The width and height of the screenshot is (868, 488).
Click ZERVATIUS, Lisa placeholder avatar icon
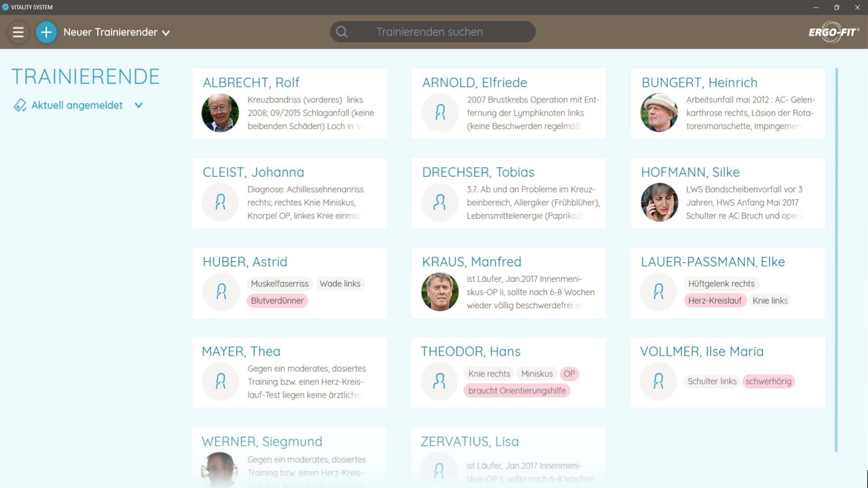pos(439,471)
